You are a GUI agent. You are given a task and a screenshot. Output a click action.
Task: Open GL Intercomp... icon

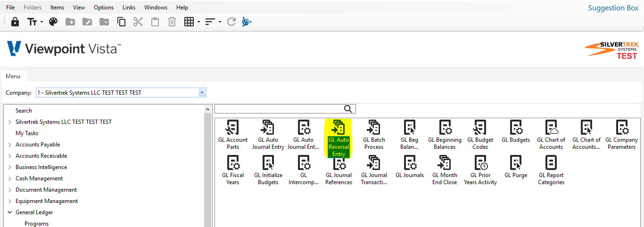click(x=304, y=170)
